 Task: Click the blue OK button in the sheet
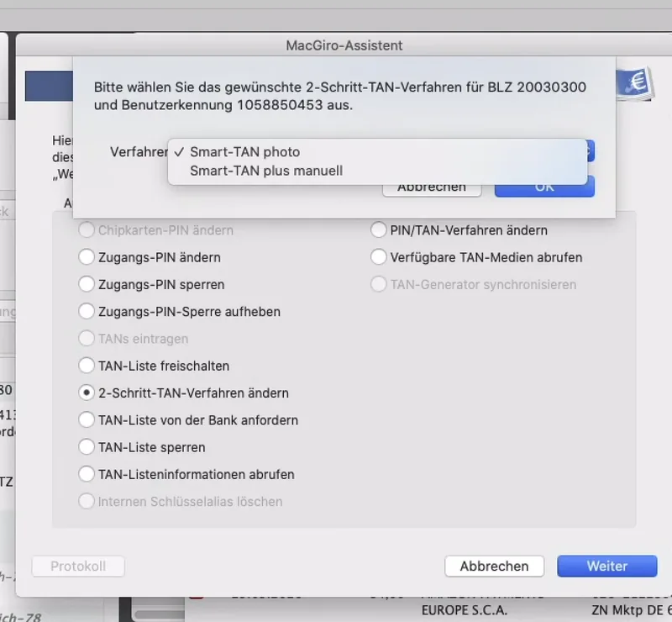pyautogui.click(x=544, y=191)
